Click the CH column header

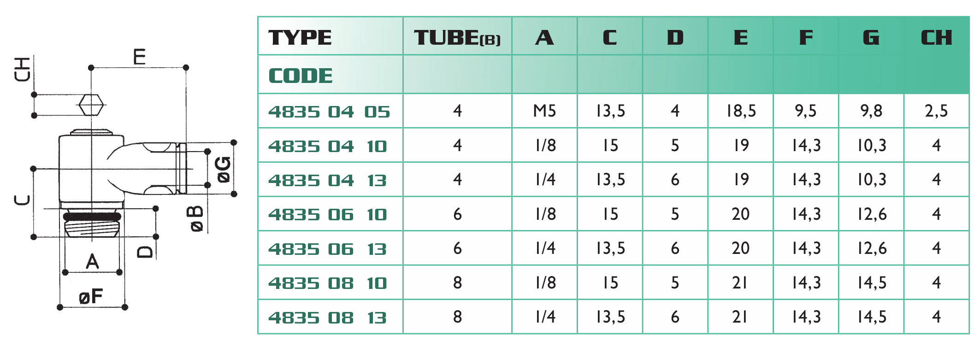point(936,37)
